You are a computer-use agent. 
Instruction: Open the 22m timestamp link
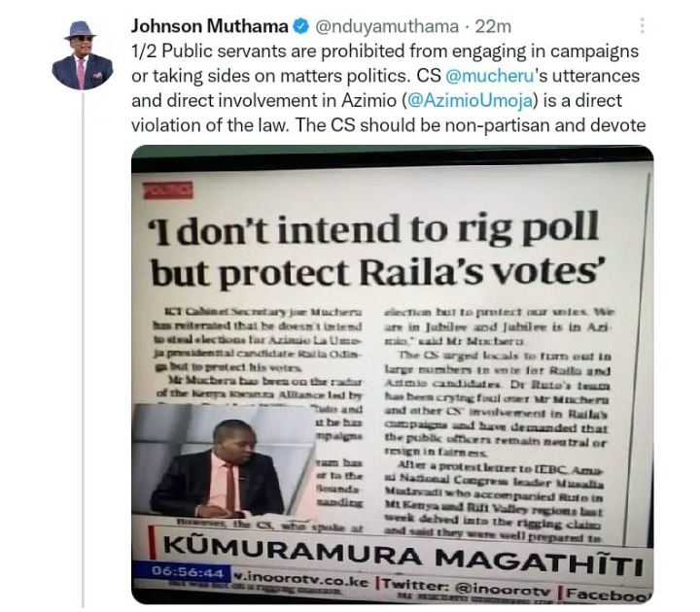(x=492, y=27)
